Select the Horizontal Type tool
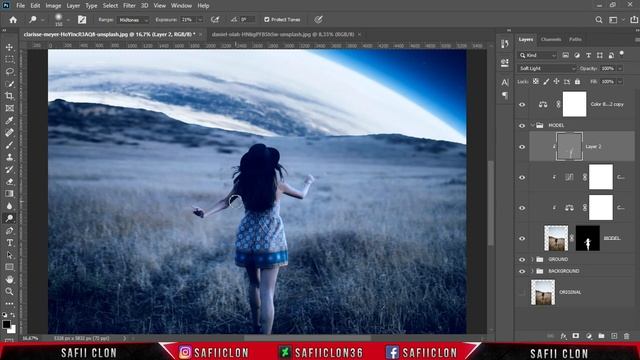Viewport: 640px width, 360px height. [9, 243]
